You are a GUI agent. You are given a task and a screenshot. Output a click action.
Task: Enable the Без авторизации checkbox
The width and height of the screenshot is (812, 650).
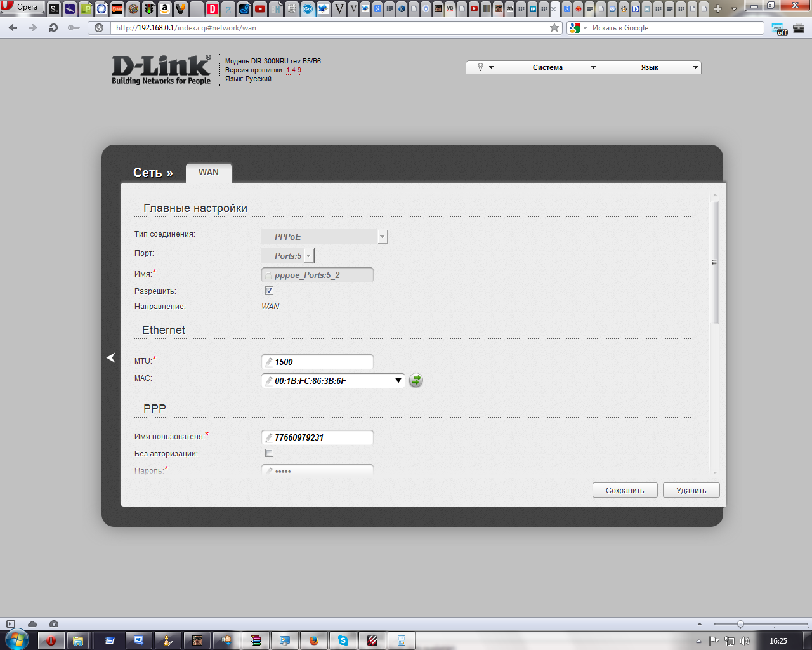[x=269, y=453]
